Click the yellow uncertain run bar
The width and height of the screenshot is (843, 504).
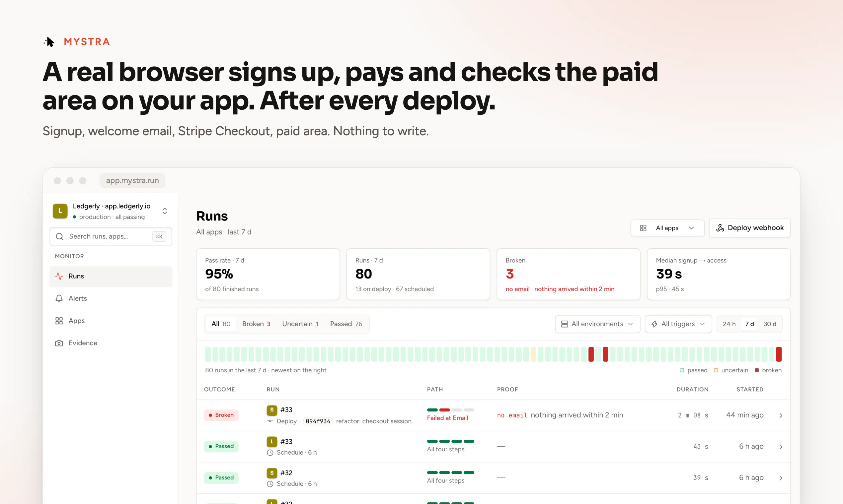533,354
